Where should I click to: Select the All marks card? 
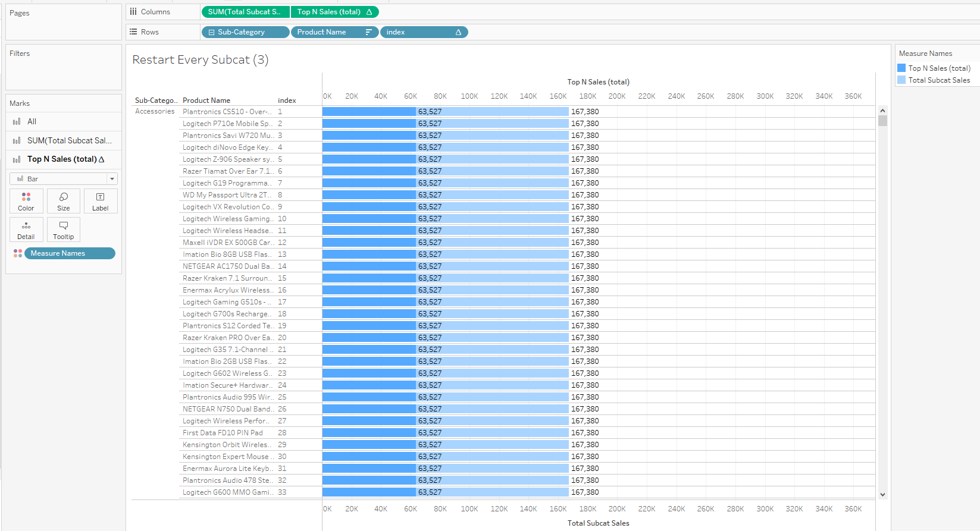click(x=63, y=121)
